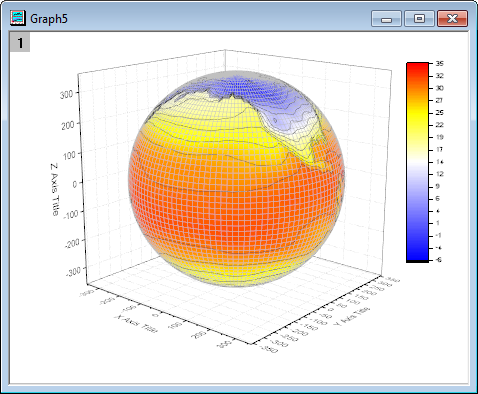
Task: Click the Graph5 title text
Action: pyautogui.click(x=49, y=19)
